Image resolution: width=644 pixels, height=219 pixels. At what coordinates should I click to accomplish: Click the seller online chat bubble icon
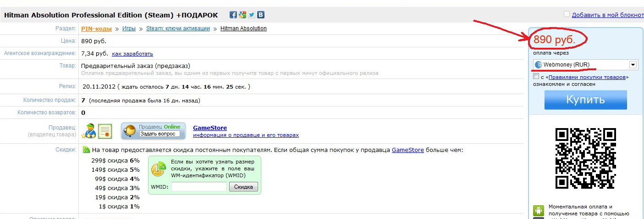[x=130, y=131]
